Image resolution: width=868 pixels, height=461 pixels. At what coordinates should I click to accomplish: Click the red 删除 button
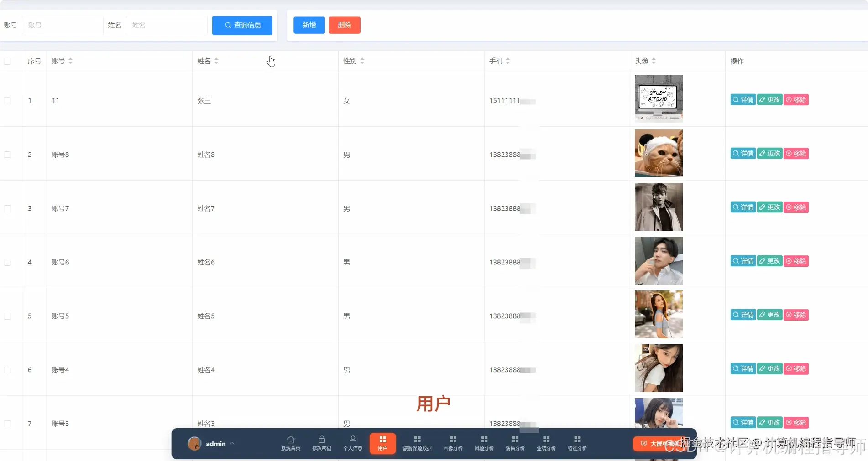coord(345,25)
